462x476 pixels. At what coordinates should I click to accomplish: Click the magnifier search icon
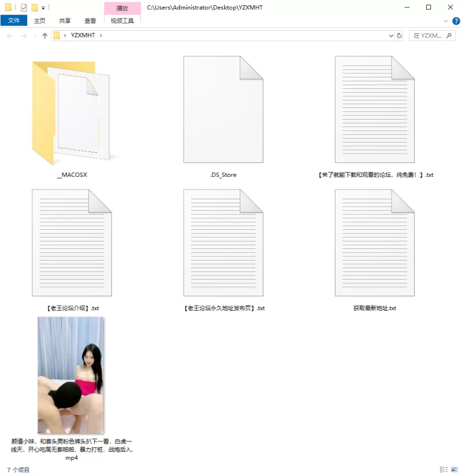pyautogui.click(x=449, y=36)
